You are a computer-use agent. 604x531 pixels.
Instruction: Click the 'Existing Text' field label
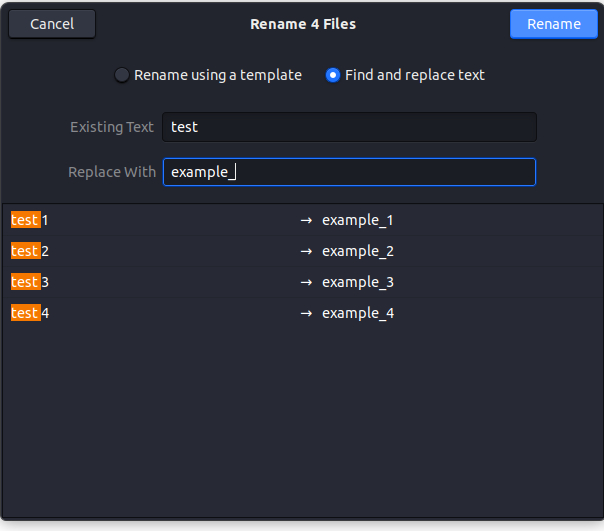pos(112,127)
